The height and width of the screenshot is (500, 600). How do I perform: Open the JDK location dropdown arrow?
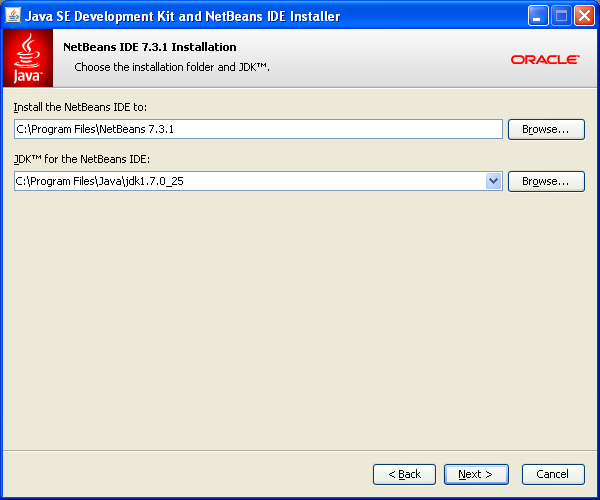pos(494,181)
